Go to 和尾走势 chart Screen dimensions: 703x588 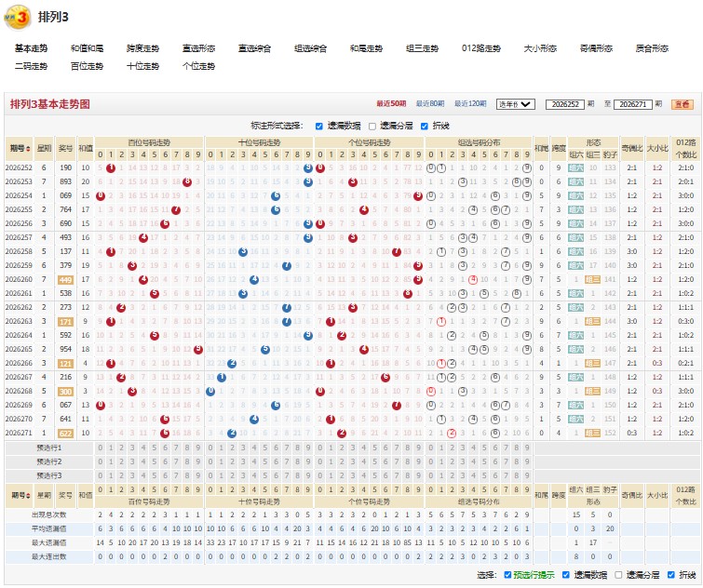point(366,48)
